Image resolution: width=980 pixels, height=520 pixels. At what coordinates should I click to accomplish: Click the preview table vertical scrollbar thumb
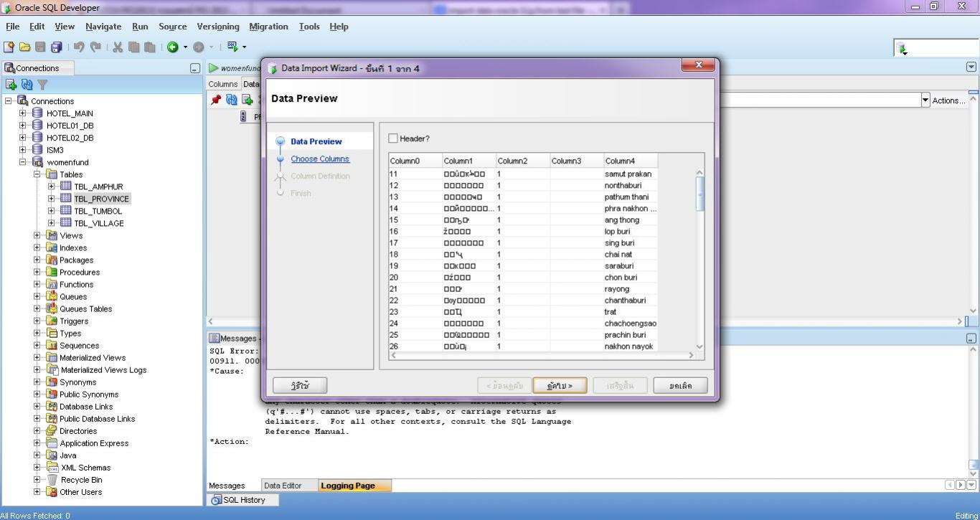(700, 193)
